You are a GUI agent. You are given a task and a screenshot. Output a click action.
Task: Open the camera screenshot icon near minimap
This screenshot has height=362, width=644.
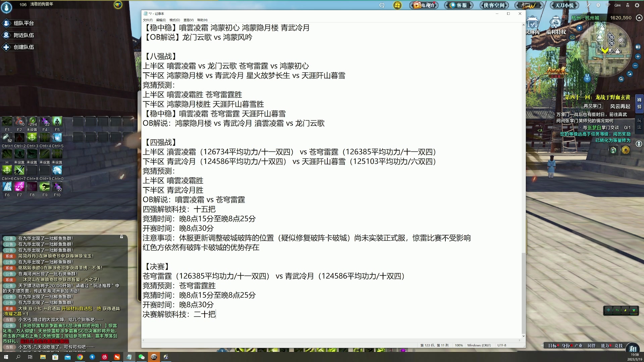(638, 47)
